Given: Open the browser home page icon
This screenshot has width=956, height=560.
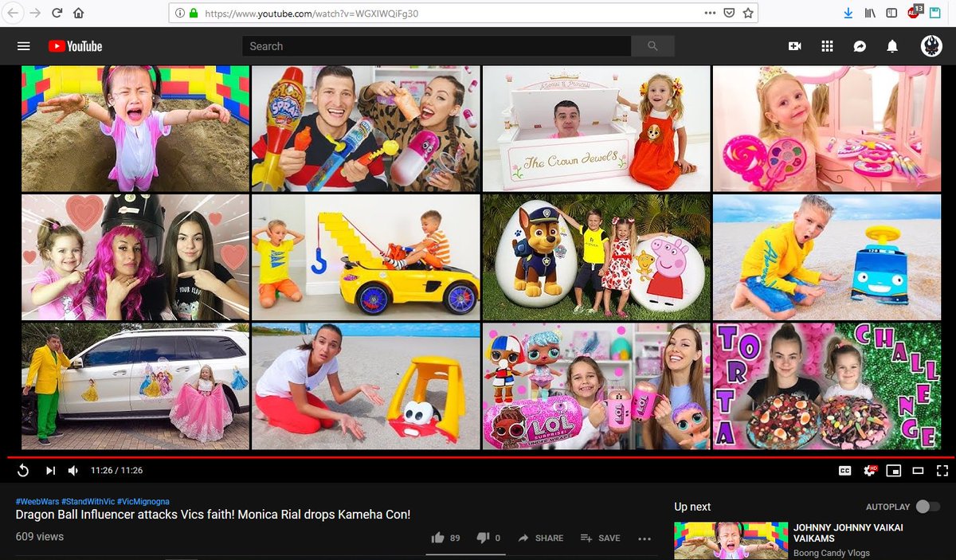Looking at the screenshot, I should pos(79,13).
